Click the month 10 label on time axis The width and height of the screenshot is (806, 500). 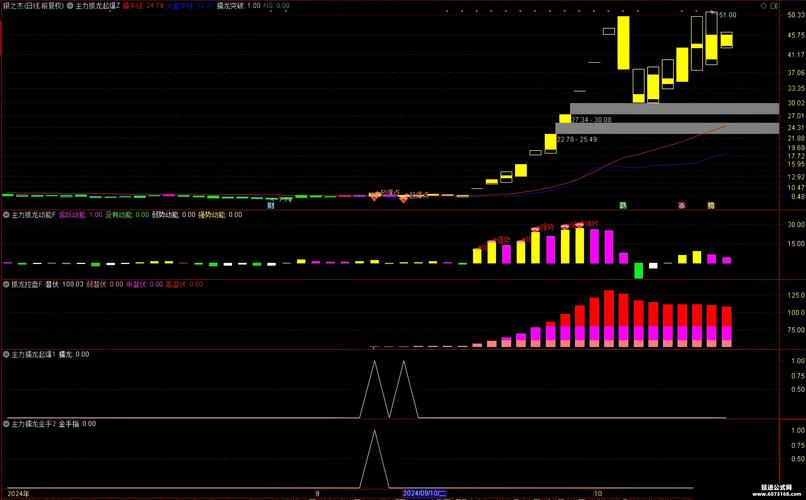[597, 493]
